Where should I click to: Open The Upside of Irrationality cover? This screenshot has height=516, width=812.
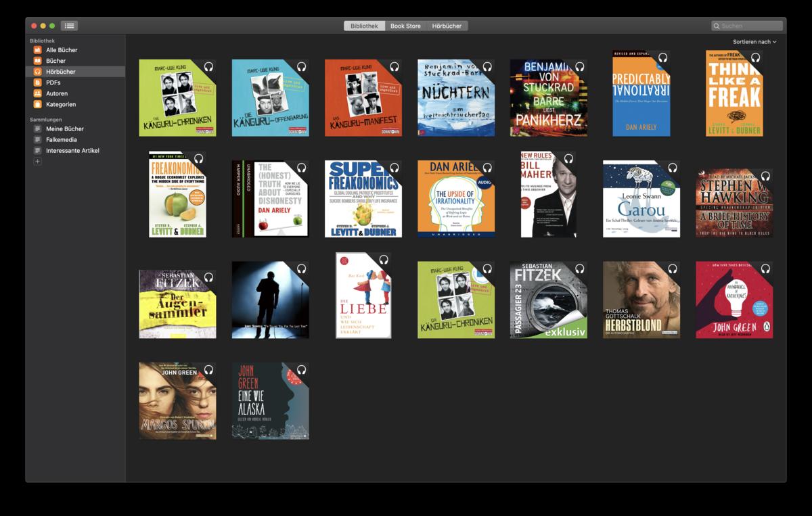click(x=456, y=199)
